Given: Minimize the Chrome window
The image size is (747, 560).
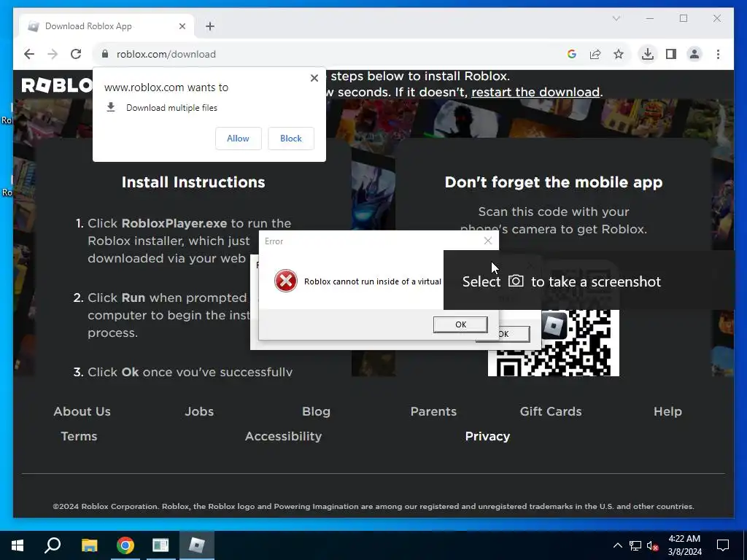Looking at the screenshot, I should (x=650, y=18).
